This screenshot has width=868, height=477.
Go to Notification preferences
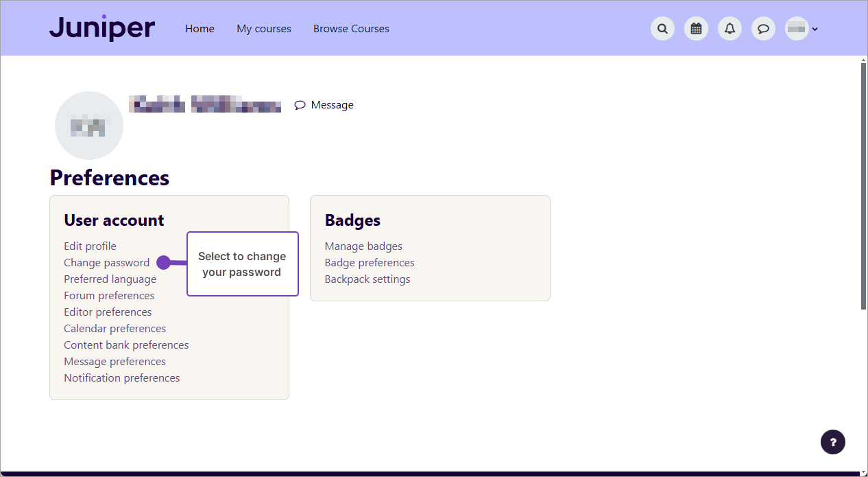[x=121, y=378]
